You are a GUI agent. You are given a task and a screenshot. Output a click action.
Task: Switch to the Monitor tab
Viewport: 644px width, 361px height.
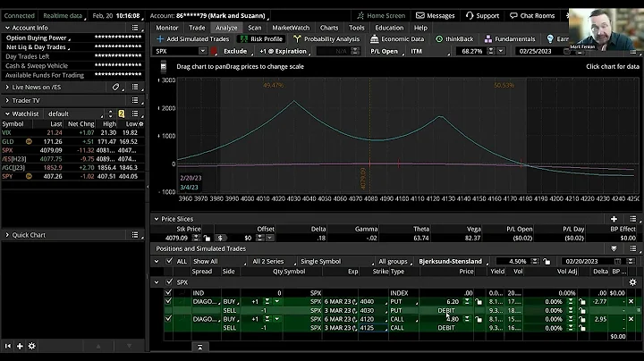[166, 28]
